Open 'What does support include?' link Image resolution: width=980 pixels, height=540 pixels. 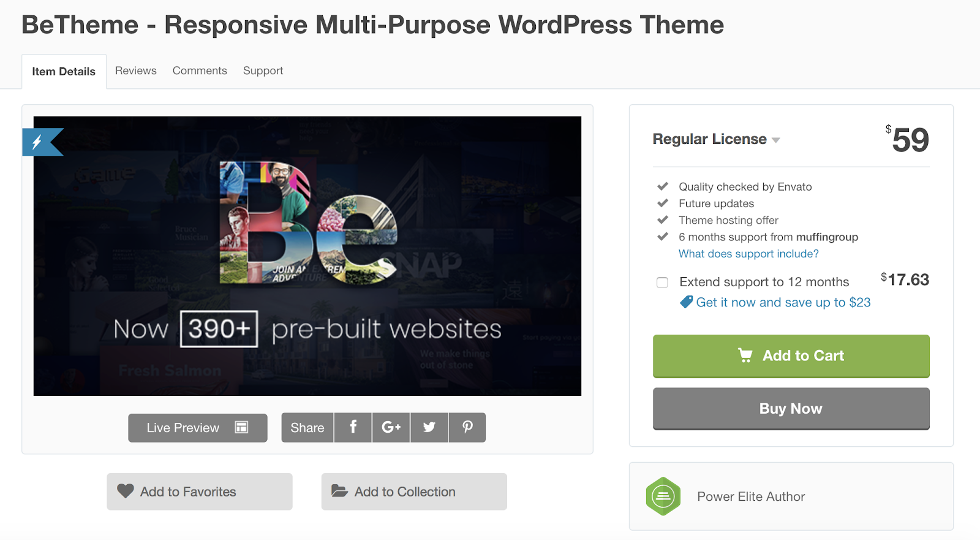[748, 254]
